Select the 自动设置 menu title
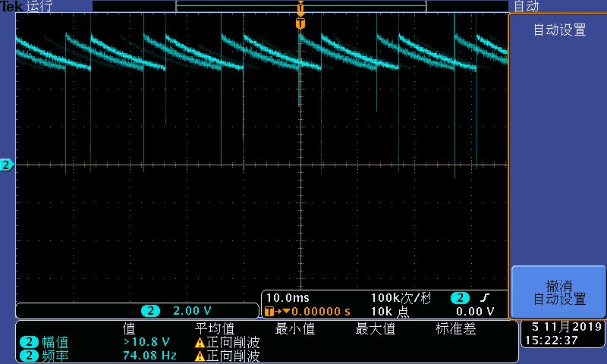Viewport: 607px width, 364px height. (559, 30)
